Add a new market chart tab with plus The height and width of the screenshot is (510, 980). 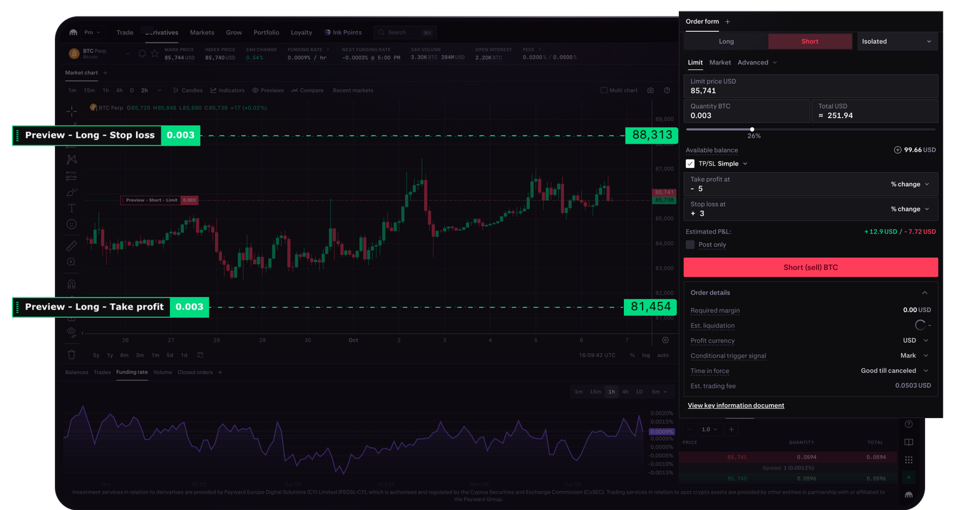[x=105, y=73]
